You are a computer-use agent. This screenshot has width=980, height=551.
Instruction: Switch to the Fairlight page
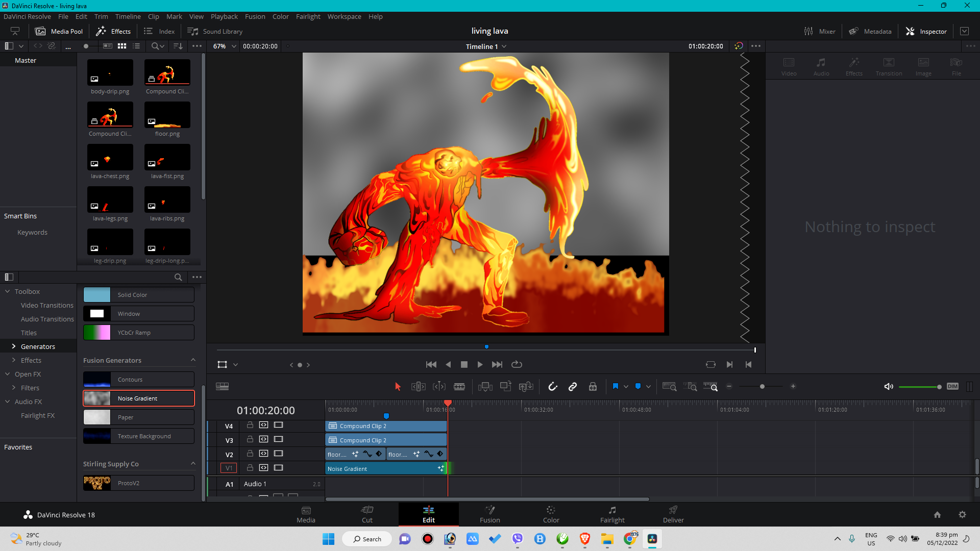click(612, 514)
